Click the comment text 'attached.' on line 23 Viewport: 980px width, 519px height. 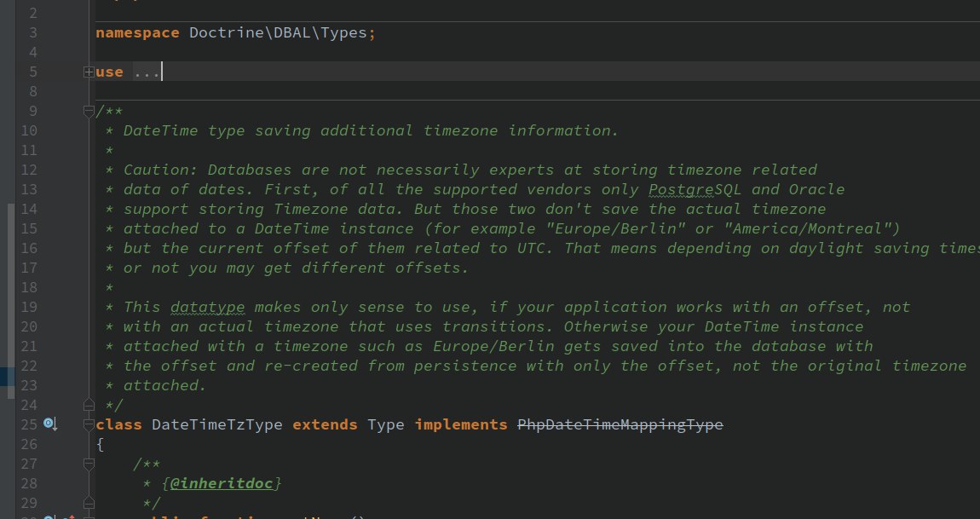pyautogui.click(x=165, y=385)
